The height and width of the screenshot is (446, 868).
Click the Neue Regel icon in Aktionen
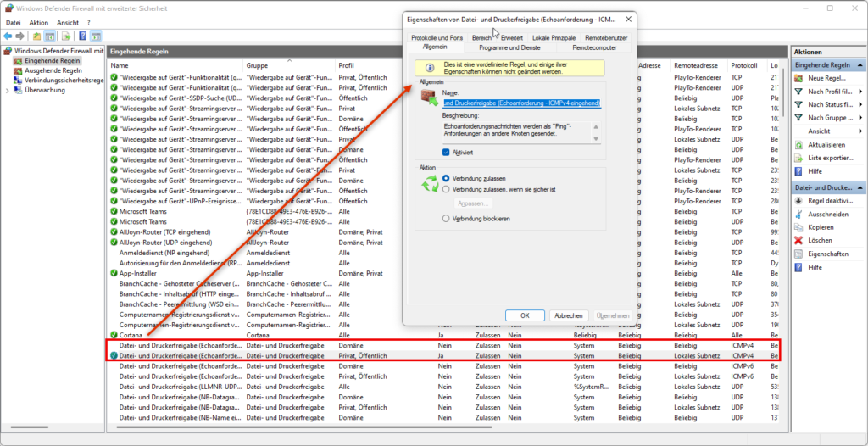798,78
